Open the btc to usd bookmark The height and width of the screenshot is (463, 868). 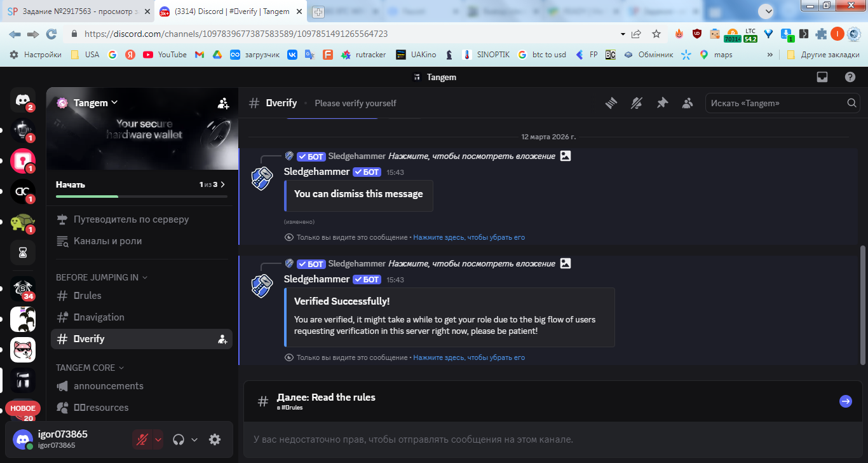tap(542, 55)
